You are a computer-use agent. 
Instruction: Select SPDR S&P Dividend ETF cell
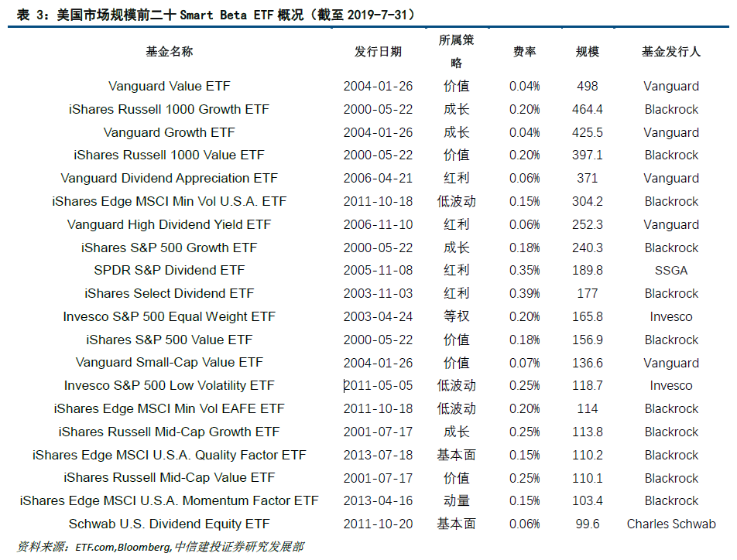[x=170, y=270]
